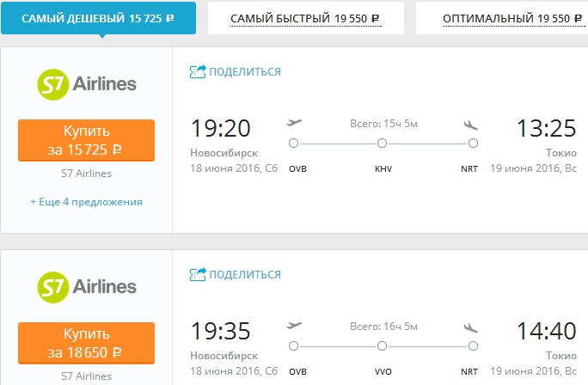The image size is (588, 385).
Task: Select VVO stopover marker on route line
Action: pos(382,346)
